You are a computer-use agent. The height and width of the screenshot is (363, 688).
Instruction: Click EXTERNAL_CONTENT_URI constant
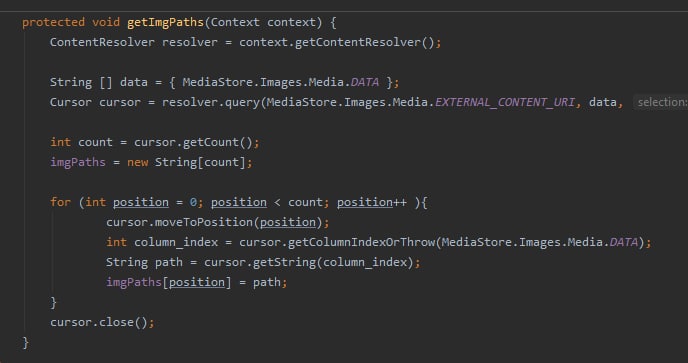[x=505, y=102]
